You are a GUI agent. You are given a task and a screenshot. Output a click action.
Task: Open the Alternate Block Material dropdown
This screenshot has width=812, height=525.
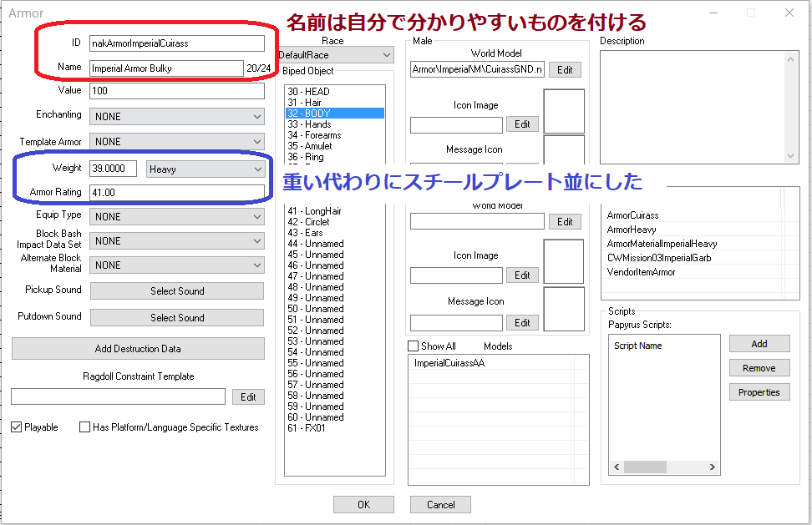click(x=176, y=265)
